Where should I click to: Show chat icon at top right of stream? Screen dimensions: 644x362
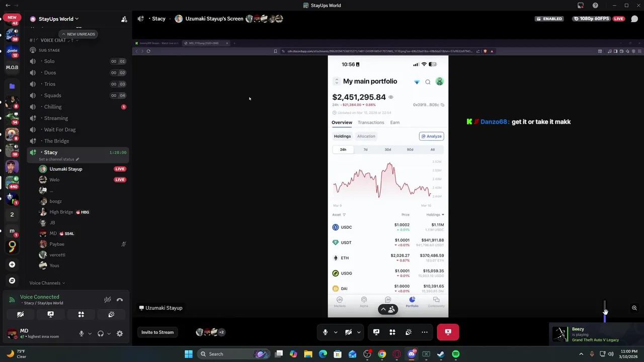634,19
